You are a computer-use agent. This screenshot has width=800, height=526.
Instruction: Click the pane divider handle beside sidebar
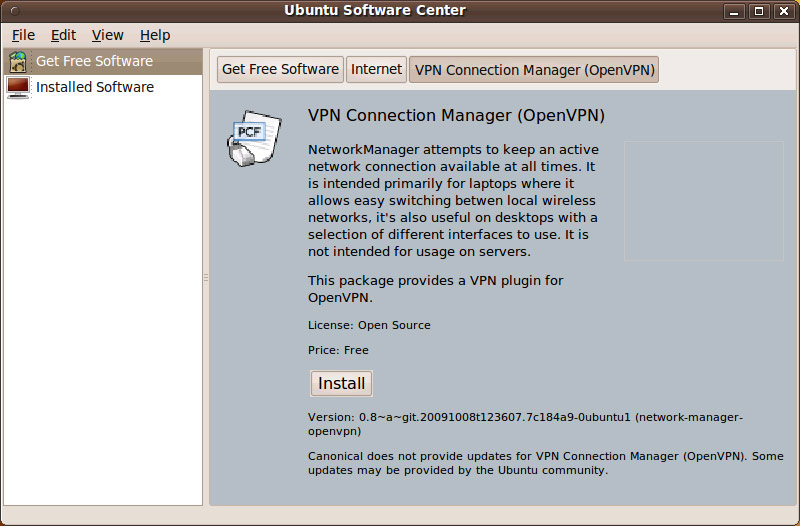[x=206, y=278]
